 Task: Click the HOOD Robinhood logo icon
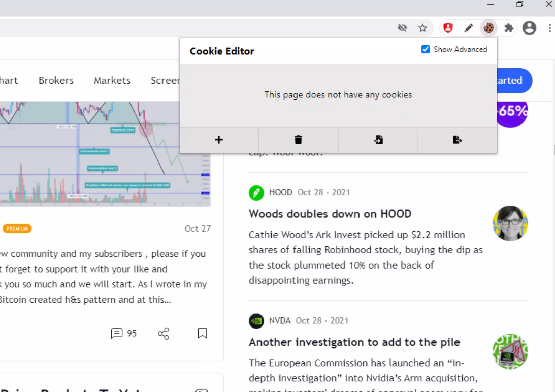point(256,192)
